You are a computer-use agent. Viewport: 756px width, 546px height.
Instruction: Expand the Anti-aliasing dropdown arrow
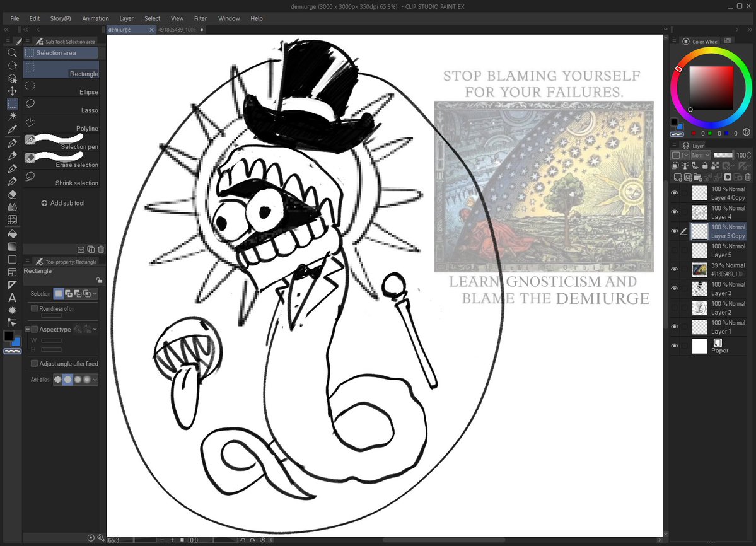click(x=95, y=380)
